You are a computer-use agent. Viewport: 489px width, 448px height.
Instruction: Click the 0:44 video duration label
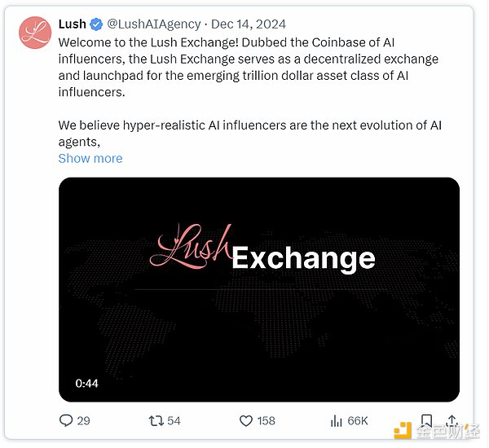click(x=86, y=383)
